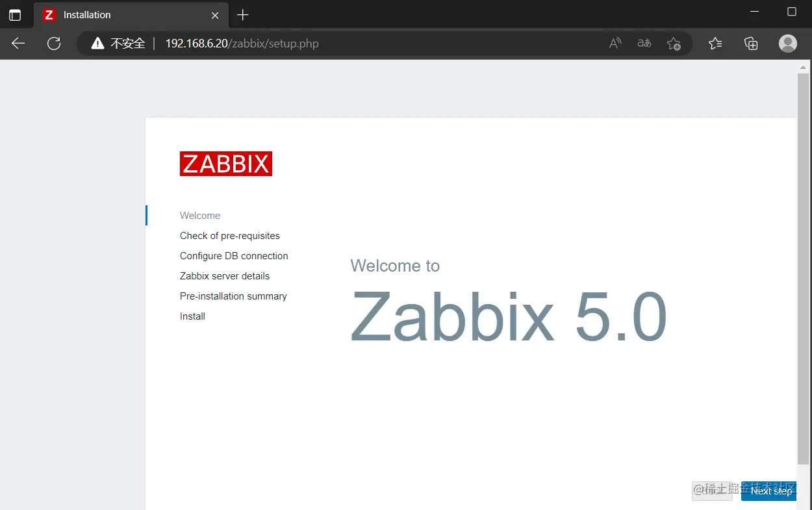Click the Zabbix 5.0 heading text
The image size is (812, 510).
509,316
